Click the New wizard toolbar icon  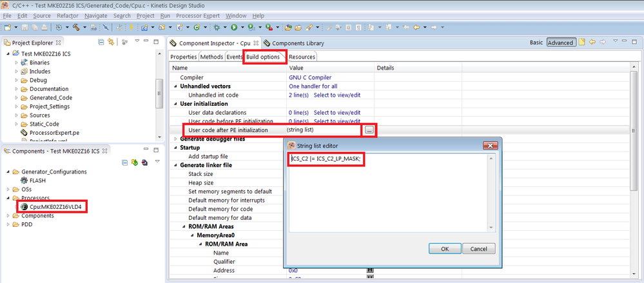(x=7, y=28)
